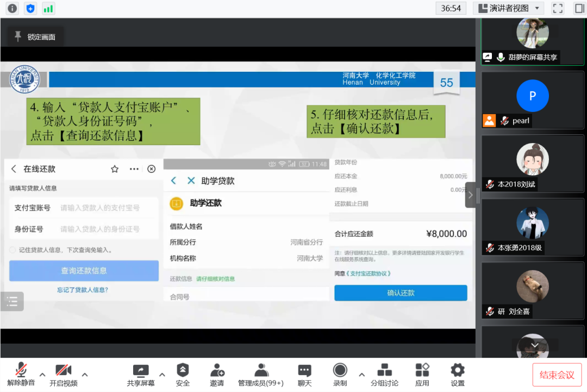The height and width of the screenshot is (392, 587).
Task: Expand the share screen options arrow
Action: tap(162, 375)
